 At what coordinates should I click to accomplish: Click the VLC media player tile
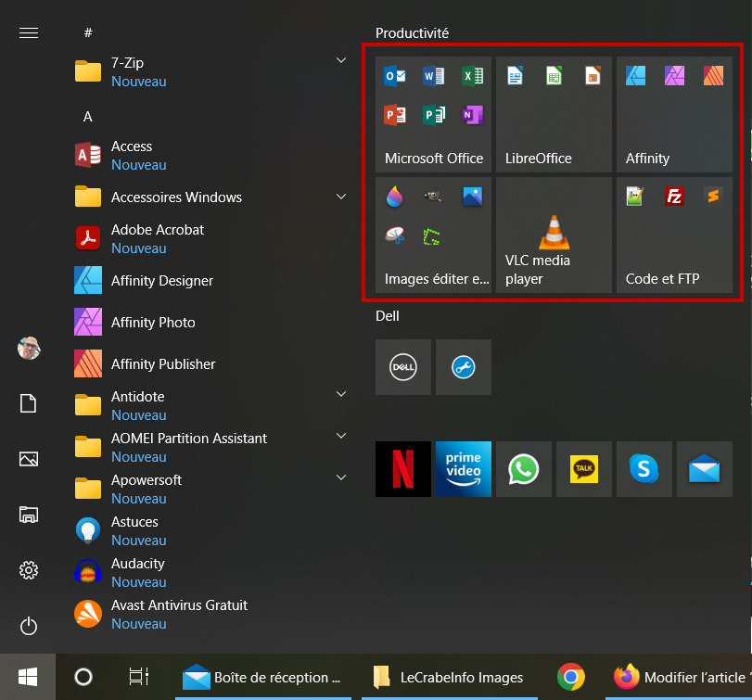[554, 235]
